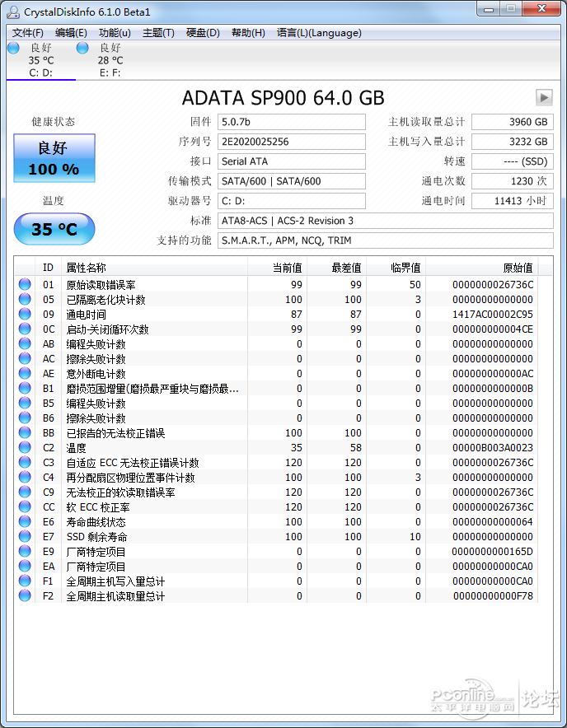Click the serial number field 2E2020025256
The width and height of the screenshot is (567, 728).
tap(292, 142)
